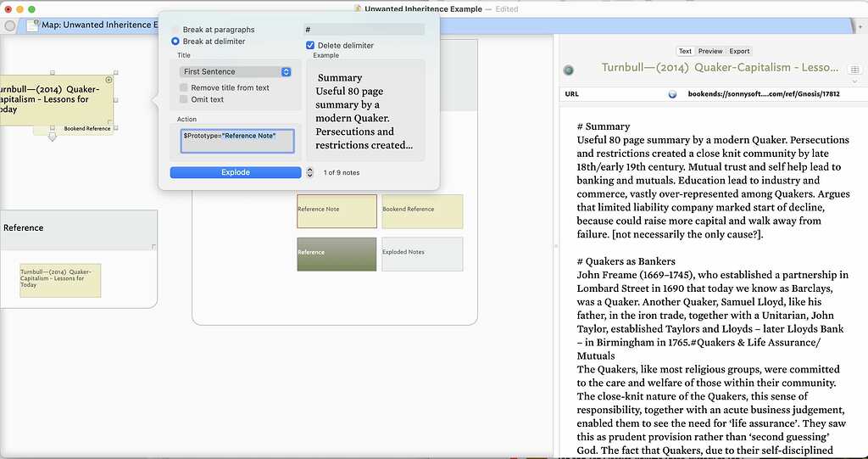Click the note badge circle beside title
The image size is (868, 459).
click(568, 70)
